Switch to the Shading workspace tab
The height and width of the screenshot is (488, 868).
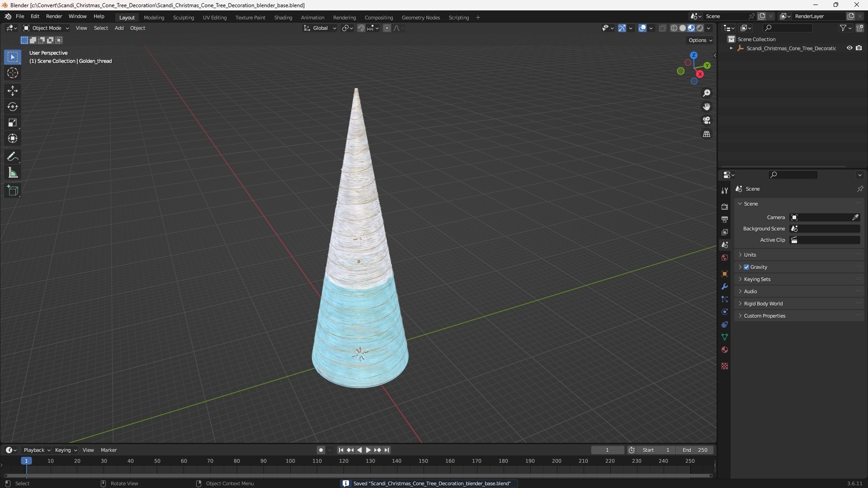pos(283,18)
